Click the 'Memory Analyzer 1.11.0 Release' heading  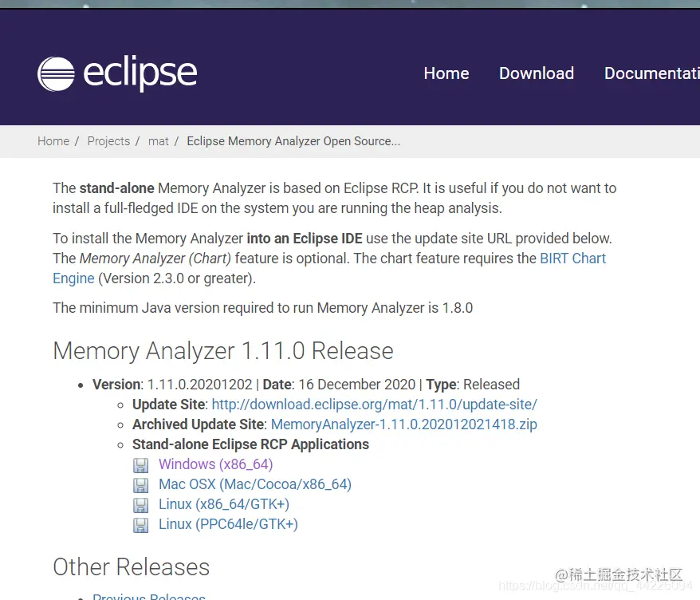pyautogui.click(x=222, y=351)
